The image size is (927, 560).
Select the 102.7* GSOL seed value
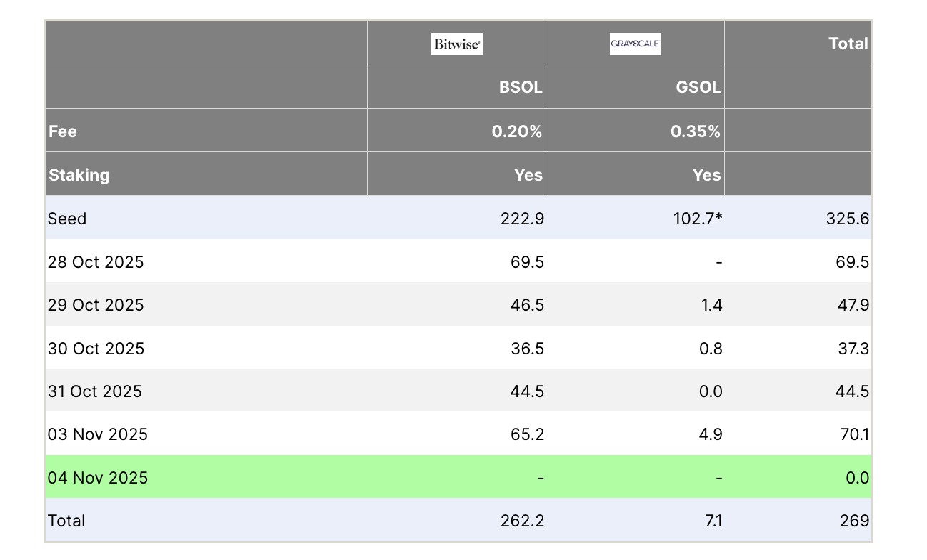(x=698, y=219)
